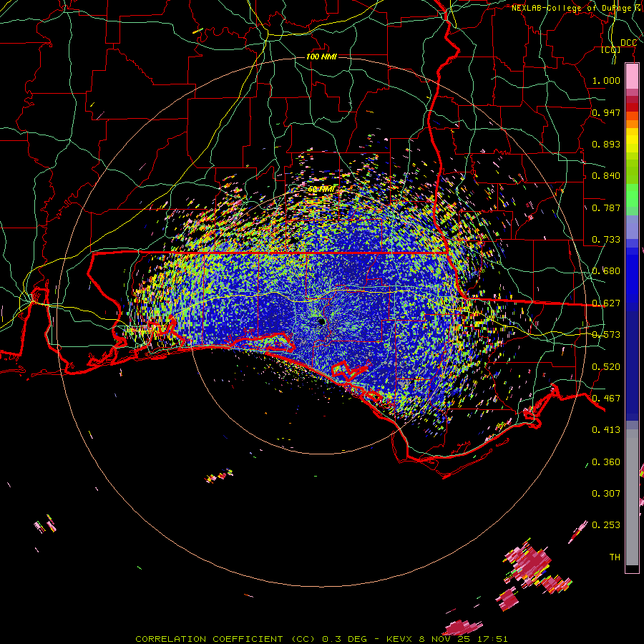Click the 1.000 value on the color scale
Image resolution: width=644 pixels, height=644 pixels.
click(606, 80)
